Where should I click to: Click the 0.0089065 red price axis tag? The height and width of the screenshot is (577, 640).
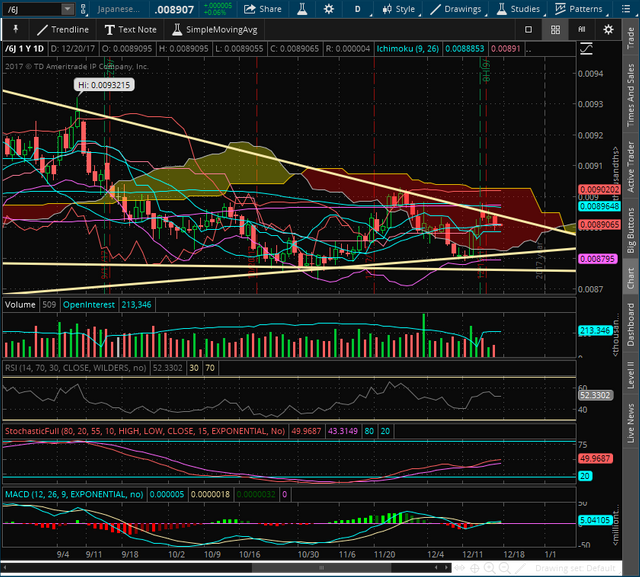[600, 224]
